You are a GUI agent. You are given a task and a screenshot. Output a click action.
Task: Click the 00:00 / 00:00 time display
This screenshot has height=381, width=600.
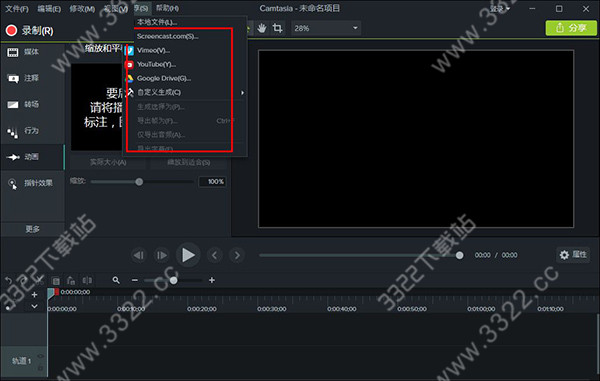point(496,255)
